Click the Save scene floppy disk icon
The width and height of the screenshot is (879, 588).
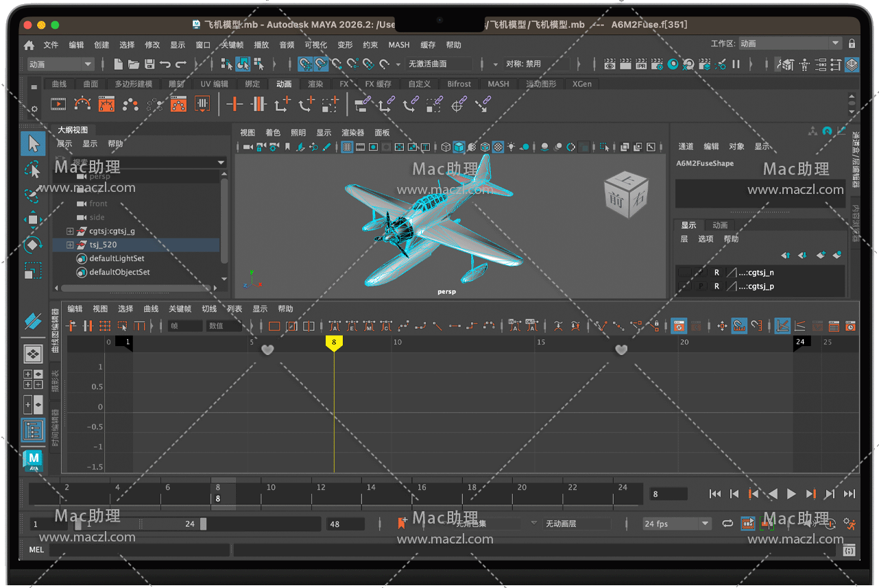point(149,64)
